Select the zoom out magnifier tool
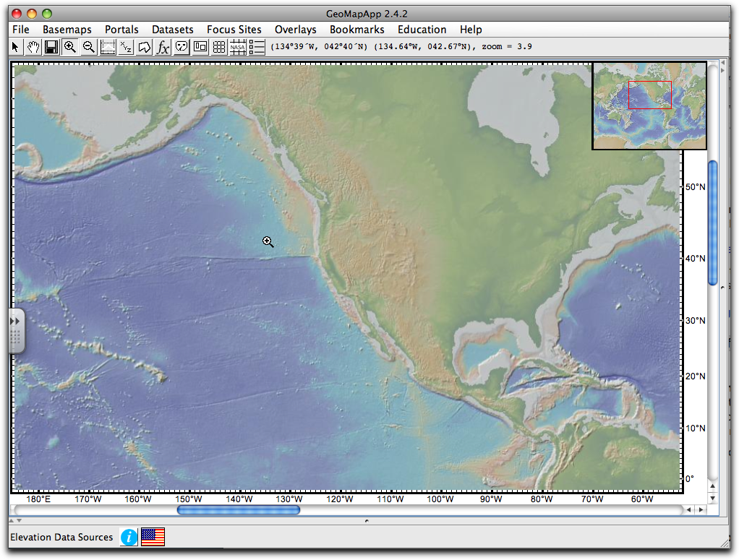 (x=88, y=47)
